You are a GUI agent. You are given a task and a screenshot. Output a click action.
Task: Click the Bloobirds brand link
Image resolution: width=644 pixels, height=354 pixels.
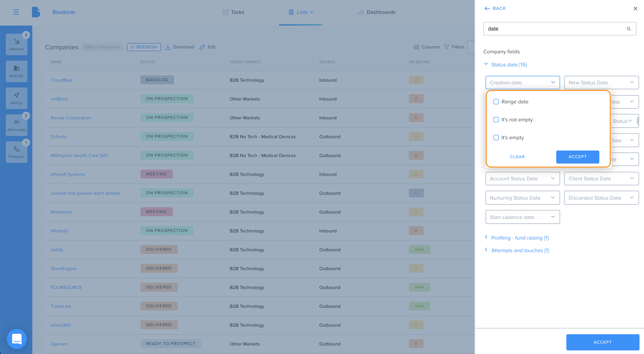pyautogui.click(x=64, y=12)
